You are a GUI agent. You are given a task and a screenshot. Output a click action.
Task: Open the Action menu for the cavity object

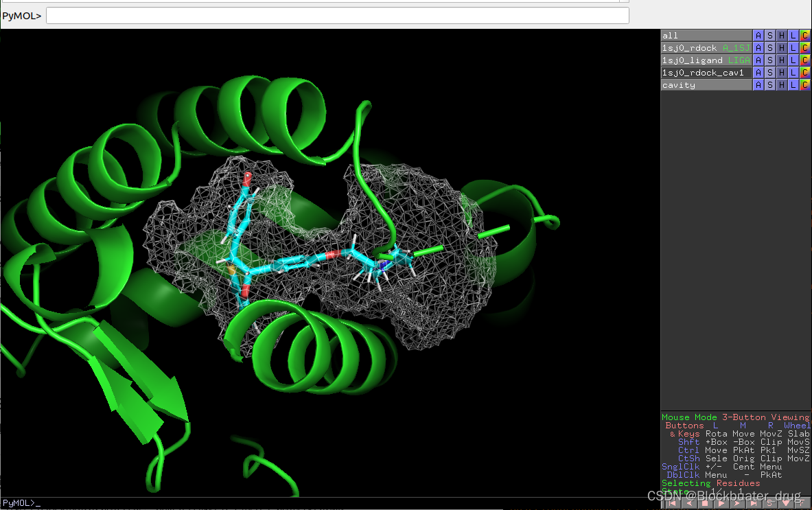758,84
